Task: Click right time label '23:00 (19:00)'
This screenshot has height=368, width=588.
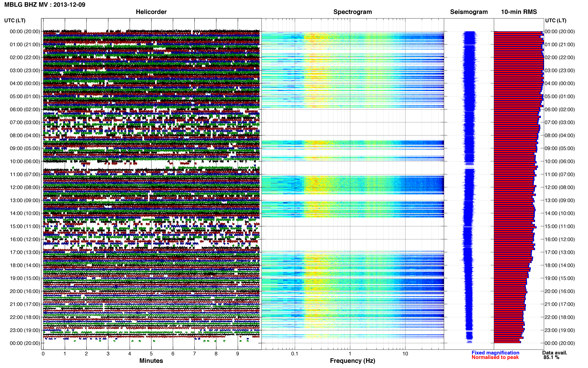Action: [x=560, y=330]
